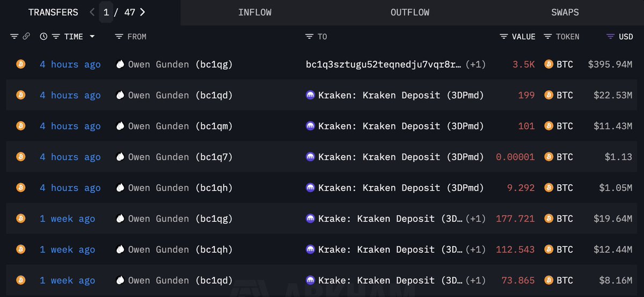Click the clock icon in TIME header
The image size is (644, 297).
43,37
